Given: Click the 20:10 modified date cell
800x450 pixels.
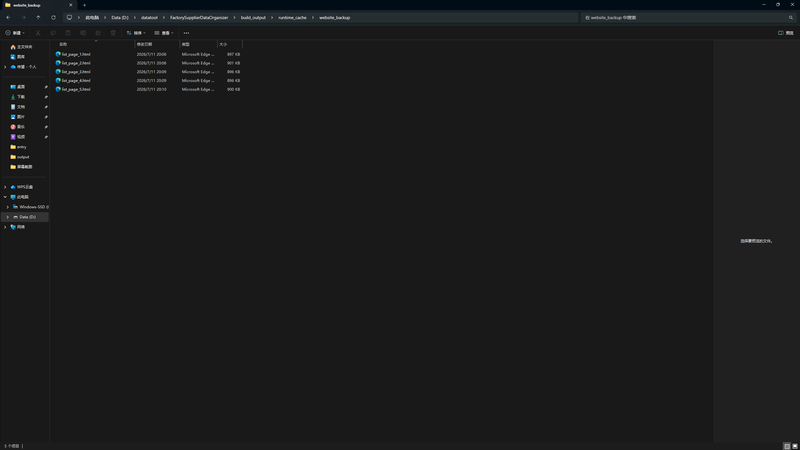Looking at the screenshot, I should (152, 89).
